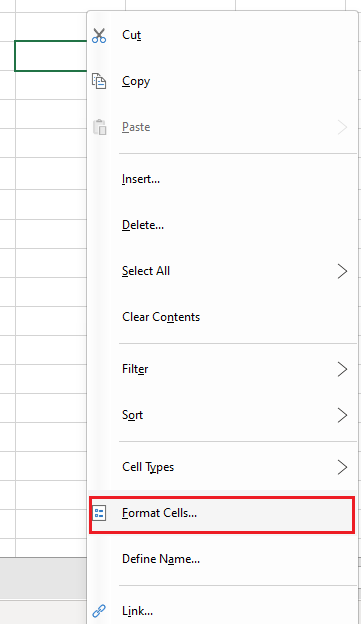The width and height of the screenshot is (361, 624).
Task: Choose Insert... from the context menu
Action: 222,179
